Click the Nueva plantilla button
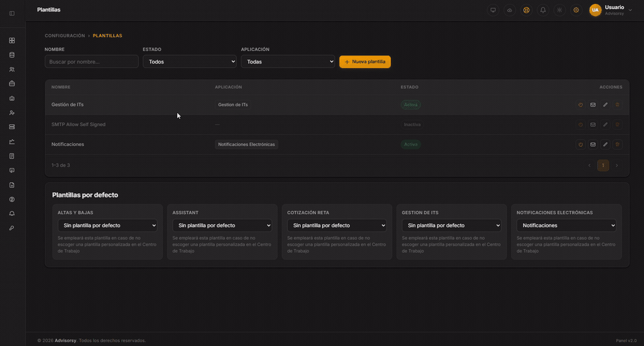Screen dimensions: 644x346 coord(365,62)
